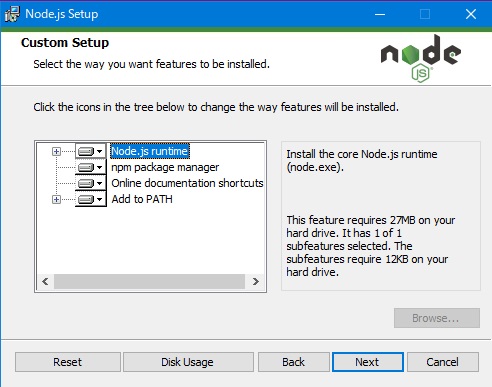The width and height of the screenshot is (492, 387).
Task: Close the Node.js Setup window
Action: (471, 14)
